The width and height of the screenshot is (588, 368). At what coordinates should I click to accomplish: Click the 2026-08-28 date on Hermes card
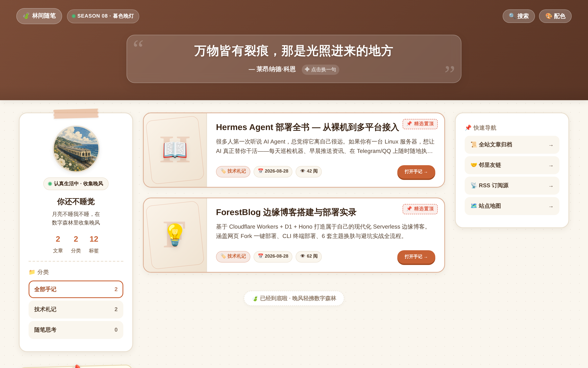pos(273,171)
